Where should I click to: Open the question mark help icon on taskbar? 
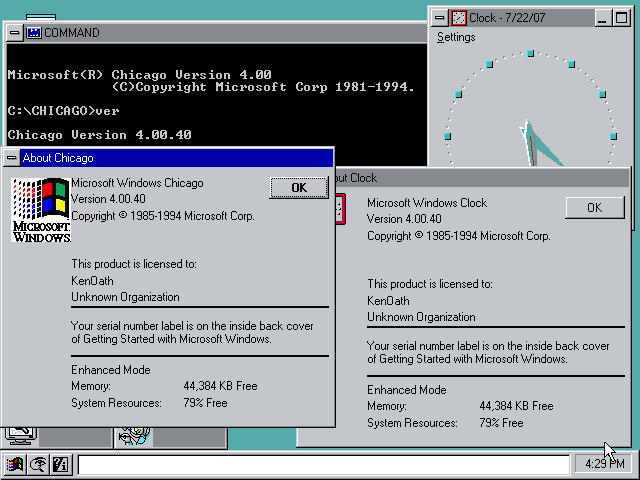(61, 464)
